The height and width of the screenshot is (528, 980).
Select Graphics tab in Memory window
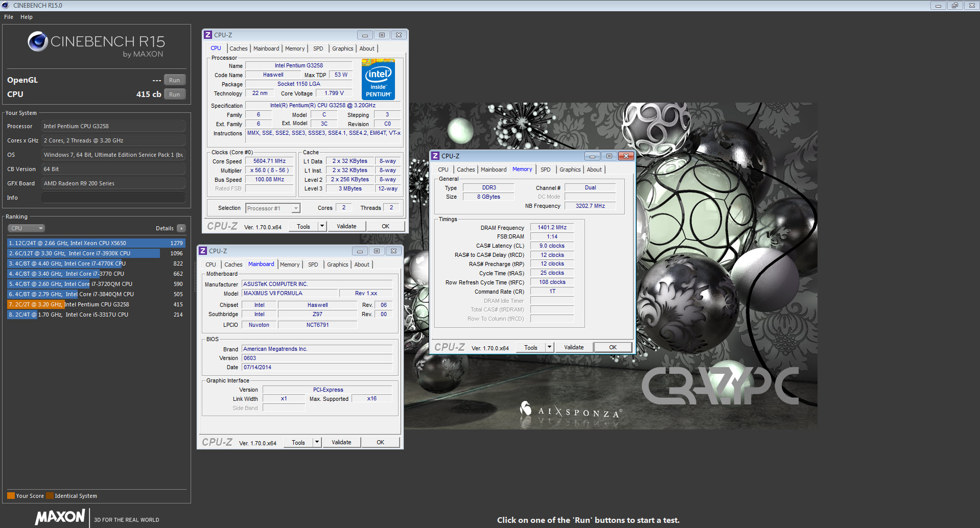point(570,170)
